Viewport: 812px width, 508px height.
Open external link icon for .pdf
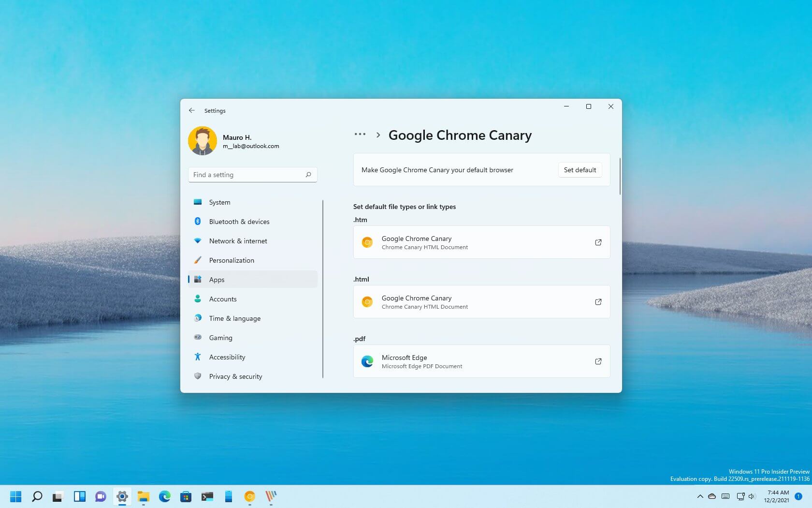(598, 361)
